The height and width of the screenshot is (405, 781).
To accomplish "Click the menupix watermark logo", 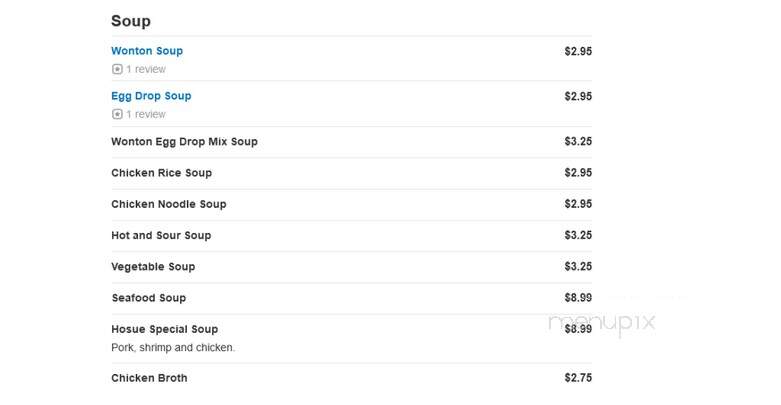I will [602, 323].
